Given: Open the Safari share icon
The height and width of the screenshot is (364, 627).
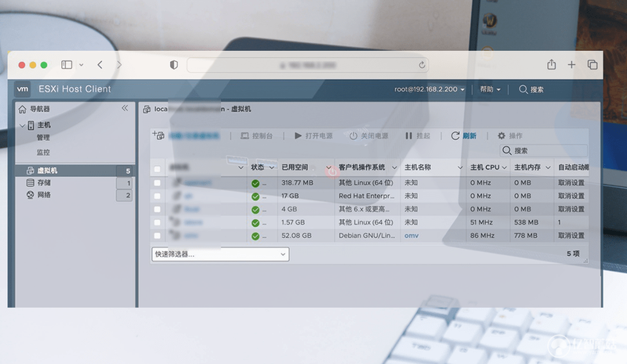Looking at the screenshot, I should [x=552, y=64].
